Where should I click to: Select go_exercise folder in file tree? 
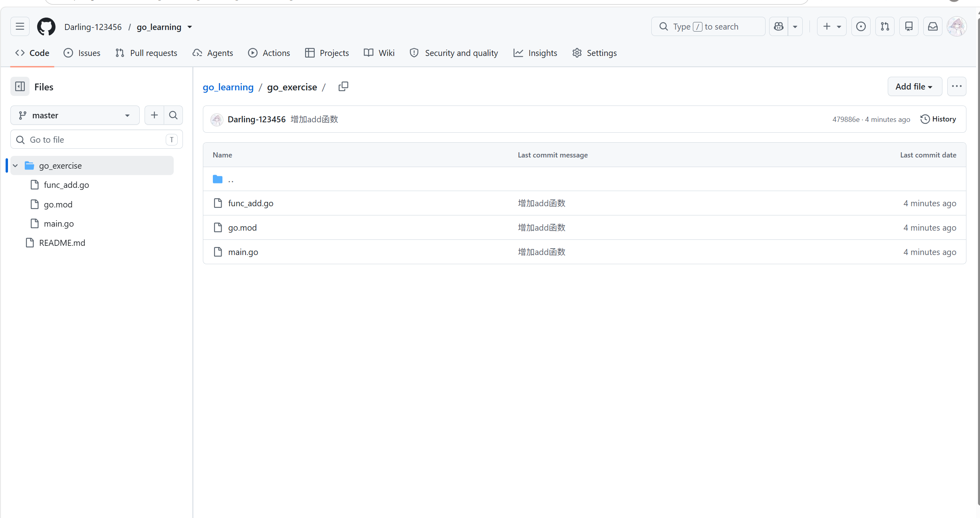pyautogui.click(x=92, y=165)
